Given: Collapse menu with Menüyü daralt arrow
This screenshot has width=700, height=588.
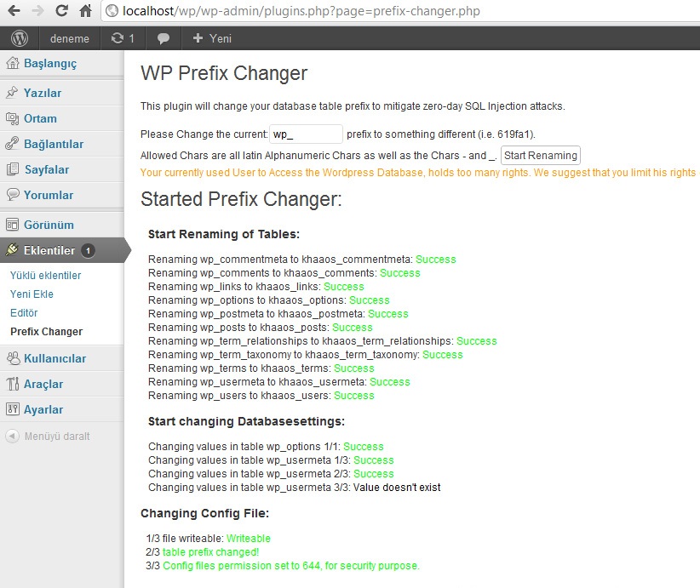Looking at the screenshot, I should pyautogui.click(x=13, y=436).
